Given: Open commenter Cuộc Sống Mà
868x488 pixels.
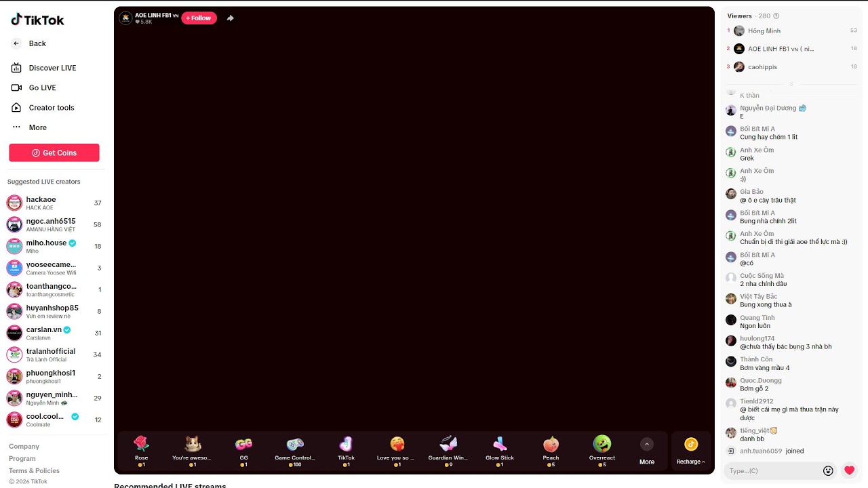Looking at the screenshot, I should tap(762, 276).
